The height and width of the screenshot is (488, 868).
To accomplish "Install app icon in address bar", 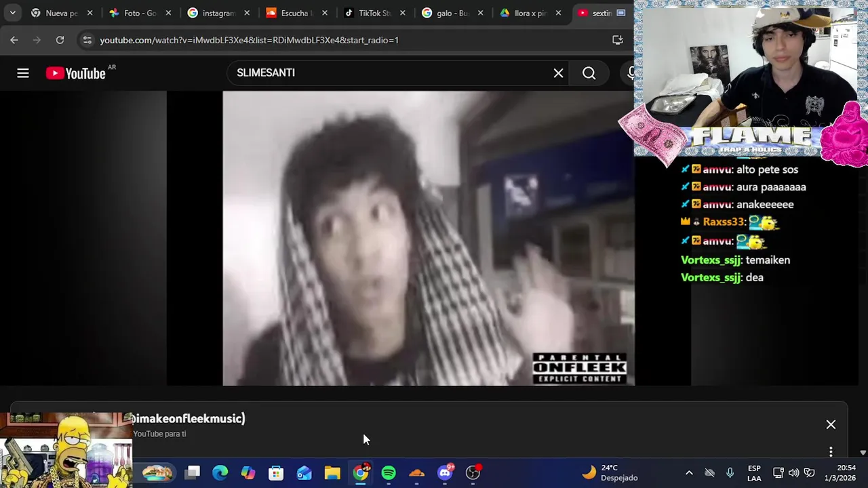I will [x=617, y=40].
